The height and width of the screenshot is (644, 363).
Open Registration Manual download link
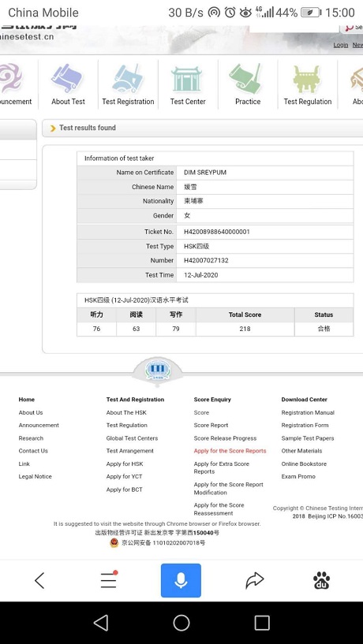click(308, 412)
